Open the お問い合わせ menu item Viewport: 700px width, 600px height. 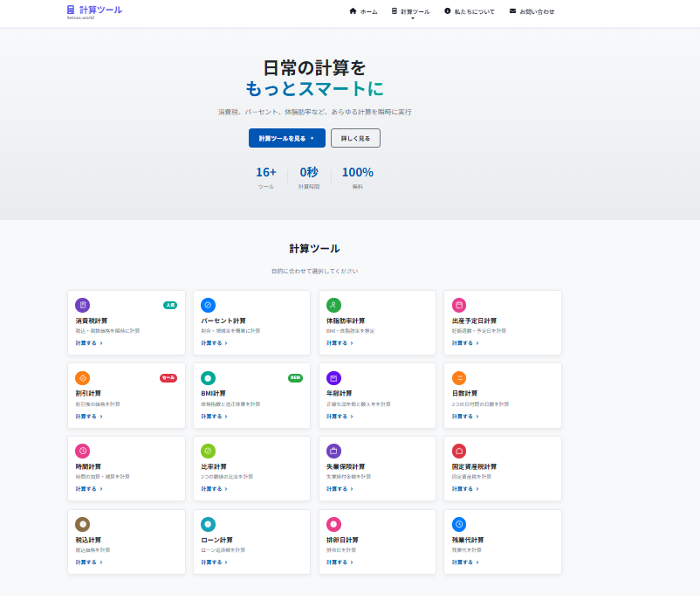[x=532, y=11]
